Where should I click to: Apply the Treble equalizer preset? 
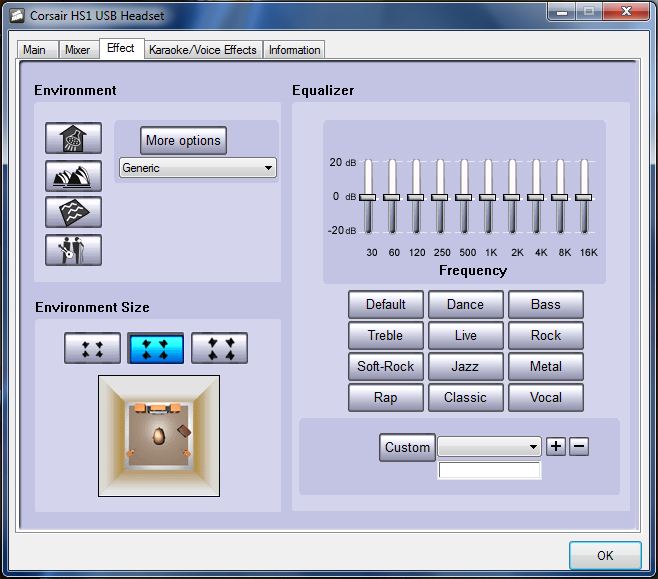(386, 335)
